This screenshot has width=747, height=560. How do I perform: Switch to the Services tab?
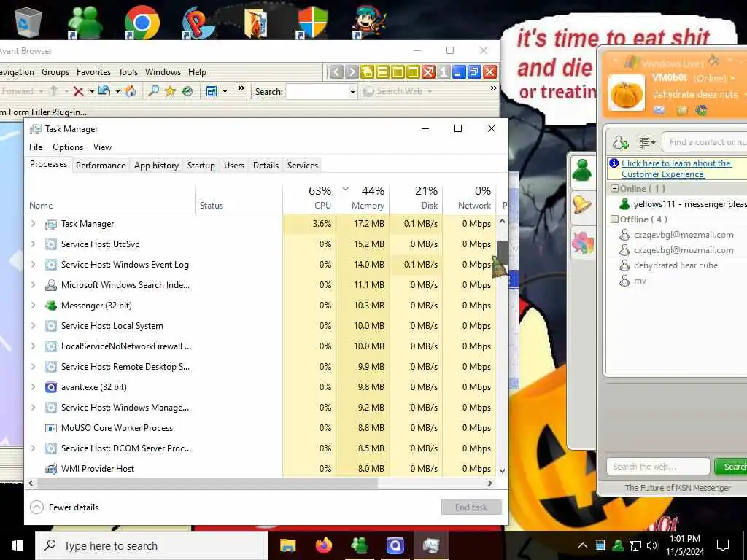pos(303,166)
